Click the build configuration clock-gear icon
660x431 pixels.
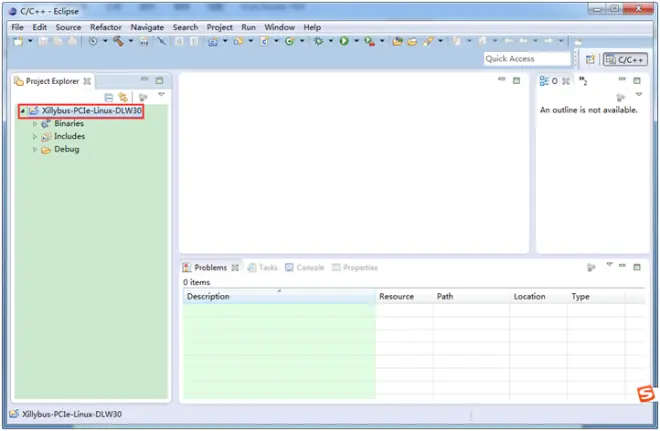pos(93,41)
